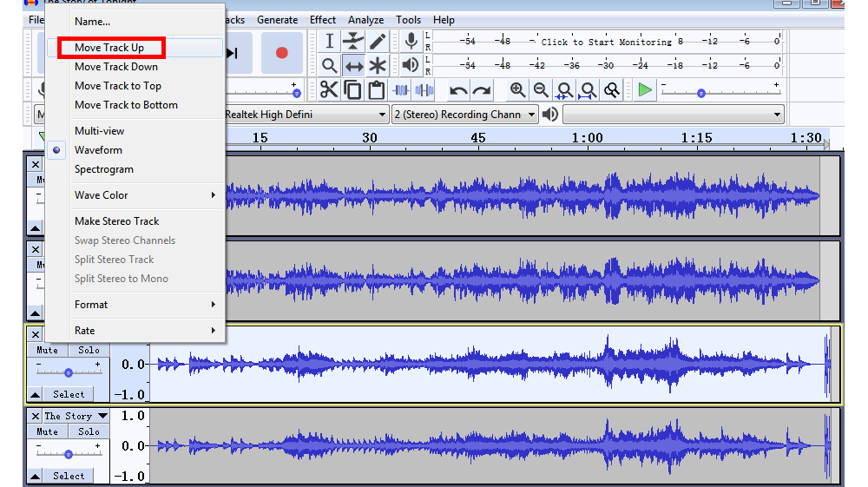This screenshot has height=487, width=868.
Task: Select the Envelope tool
Action: coord(353,42)
